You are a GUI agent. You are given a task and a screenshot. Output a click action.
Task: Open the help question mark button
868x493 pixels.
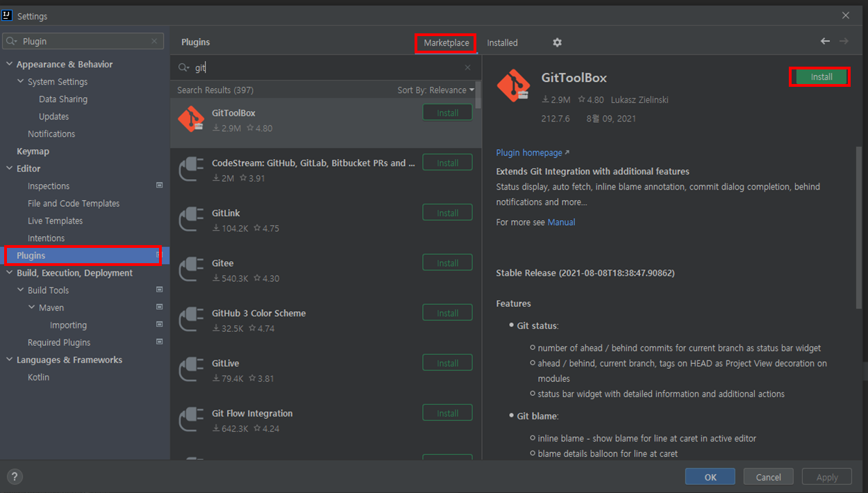click(x=15, y=476)
